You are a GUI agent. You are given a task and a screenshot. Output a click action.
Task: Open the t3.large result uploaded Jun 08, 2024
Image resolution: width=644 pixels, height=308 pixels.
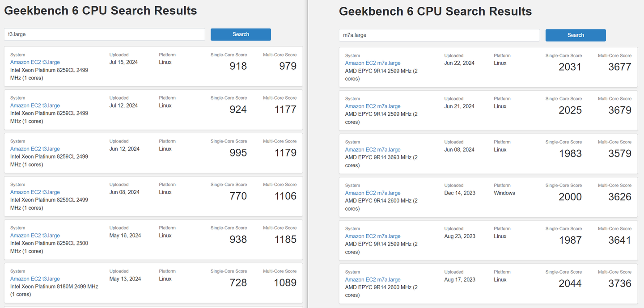click(35, 193)
